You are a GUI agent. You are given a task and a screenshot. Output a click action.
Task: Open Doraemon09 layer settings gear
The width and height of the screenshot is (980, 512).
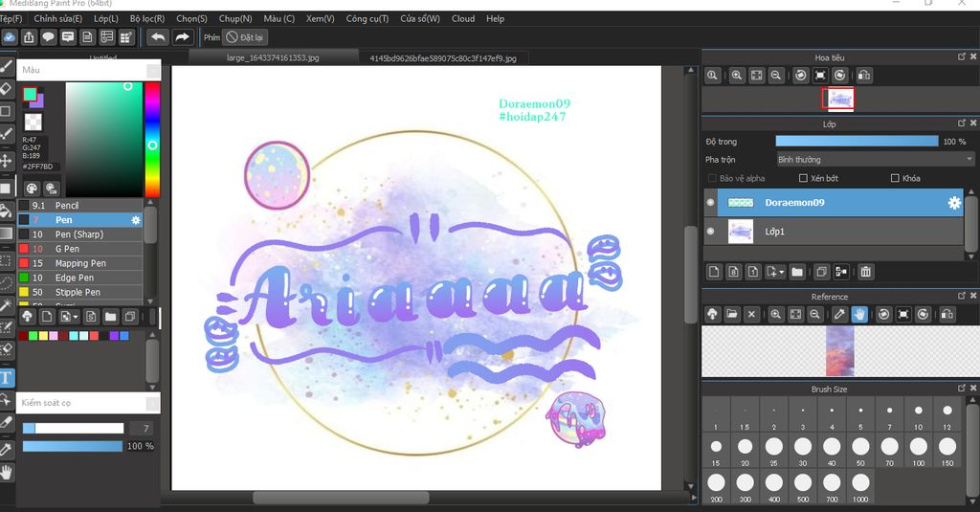pyautogui.click(x=954, y=203)
